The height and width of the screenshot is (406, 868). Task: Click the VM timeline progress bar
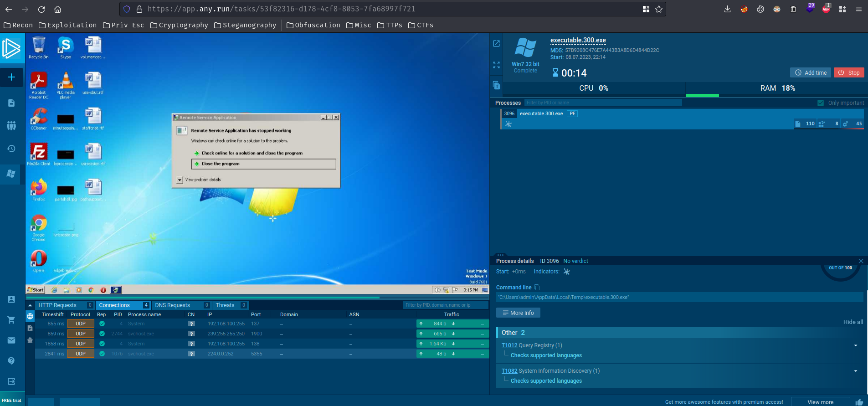[257, 298]
